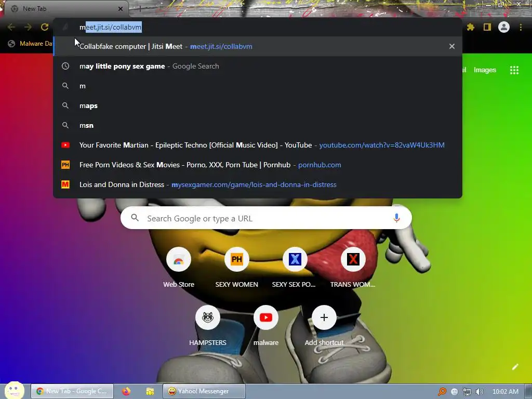Screen dimensions: 532x399
Task: Open the network tray icon
Action: tap(467, 392)
